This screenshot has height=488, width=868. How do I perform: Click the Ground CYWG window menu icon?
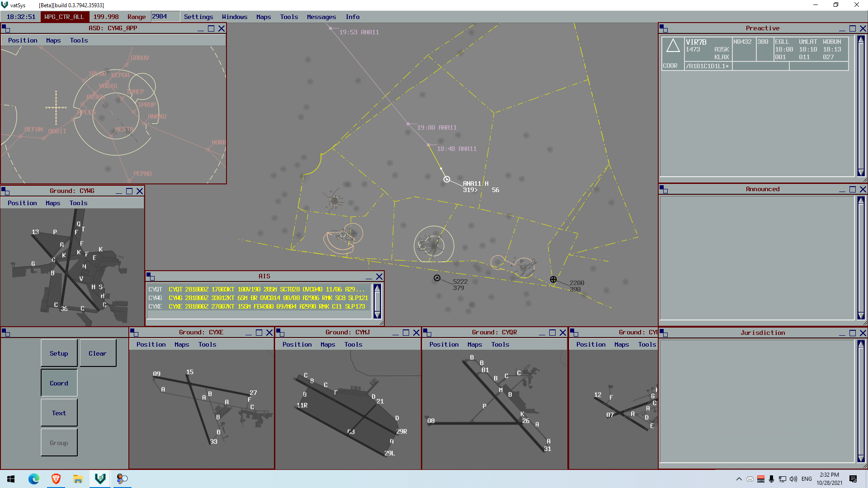click(x=5, y=191)
